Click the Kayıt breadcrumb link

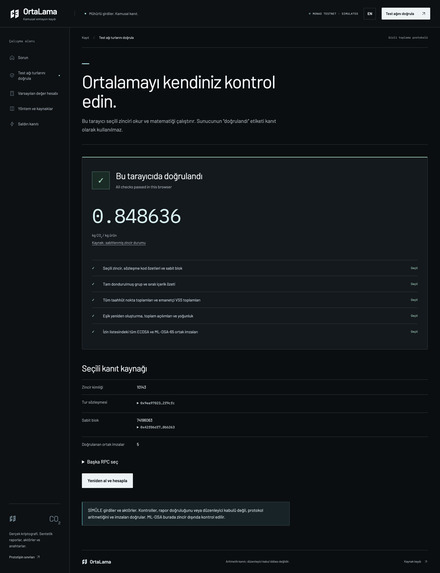(x=85, y=38)
